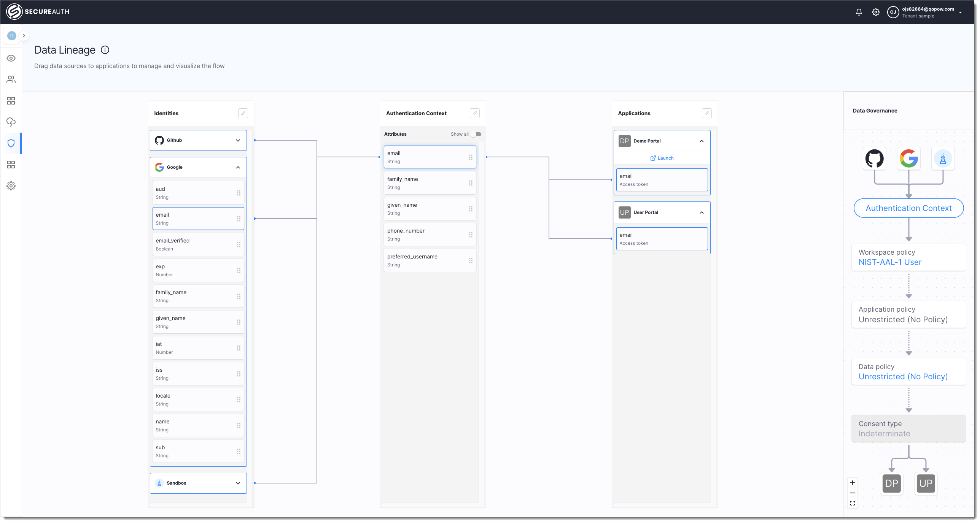
Task: Zoom in the governance graph
Action: (853, 483)
